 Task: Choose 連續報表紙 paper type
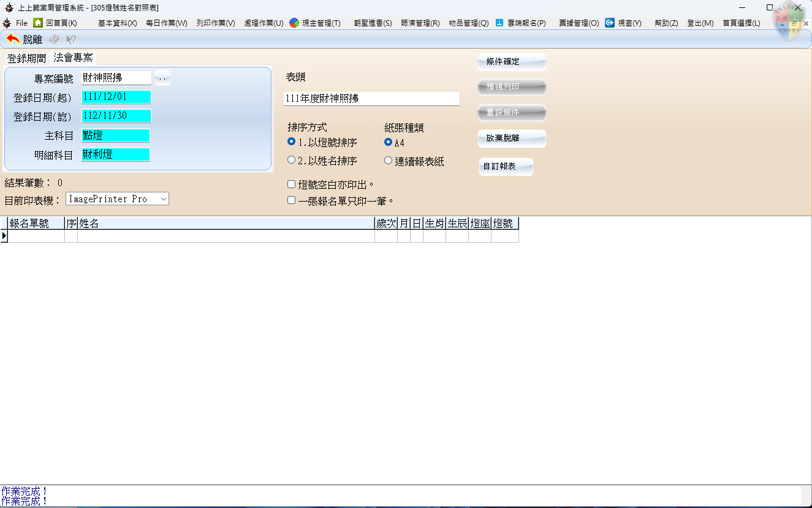[388, 160]
